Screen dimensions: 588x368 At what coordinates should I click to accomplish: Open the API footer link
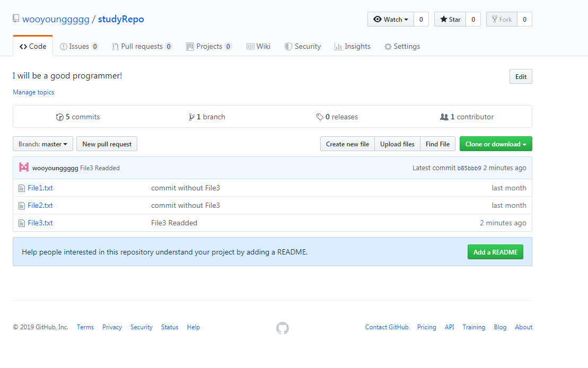pos(449,327)
